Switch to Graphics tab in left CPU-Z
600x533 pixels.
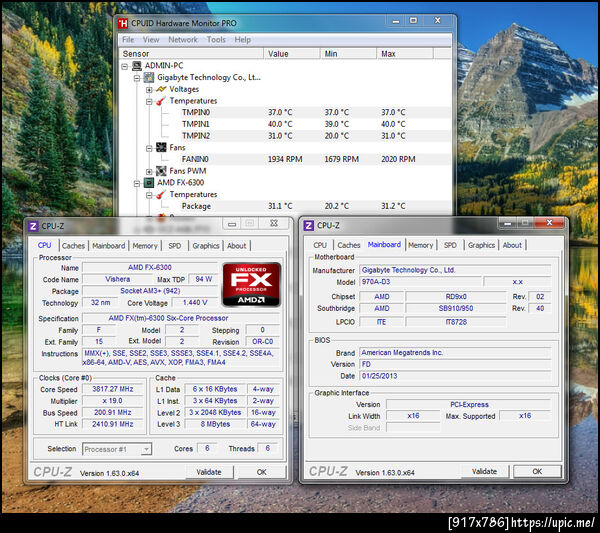pos(206,246)
